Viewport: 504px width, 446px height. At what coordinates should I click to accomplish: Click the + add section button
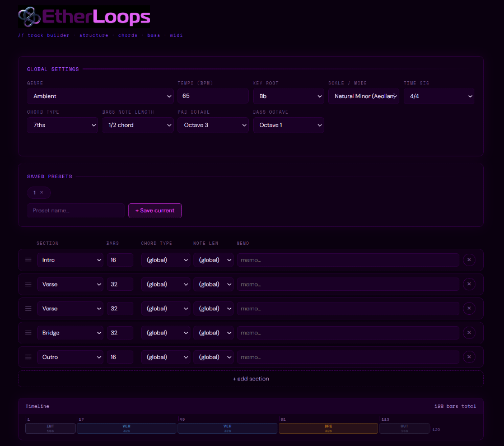(251, 379)
